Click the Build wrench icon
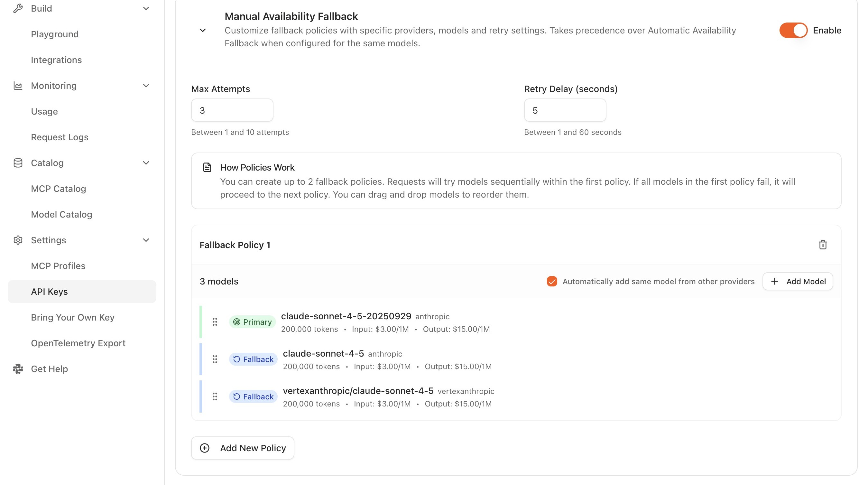 pyautogui.click(x=18, y=8)
